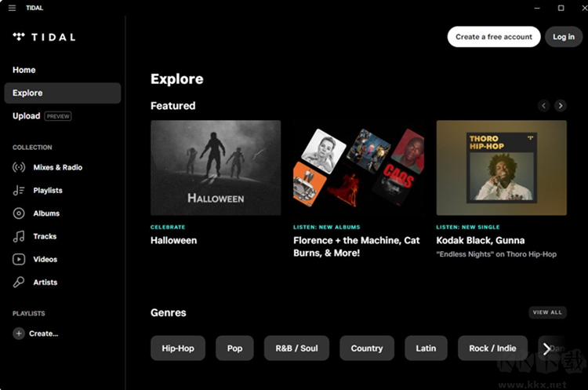This screenshot has height=390, width=588.
Task: Click Create a free account button
Action: point(493,37)
